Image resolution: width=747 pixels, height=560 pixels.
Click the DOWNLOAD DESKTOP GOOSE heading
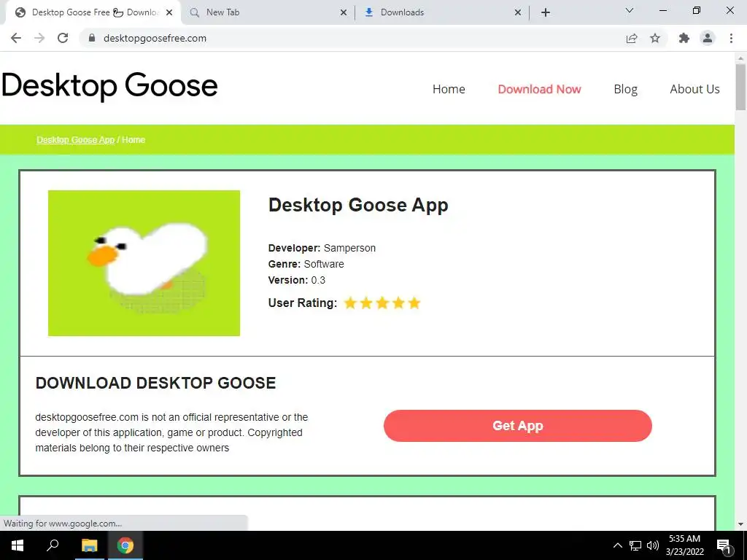(x=156, y=383)
